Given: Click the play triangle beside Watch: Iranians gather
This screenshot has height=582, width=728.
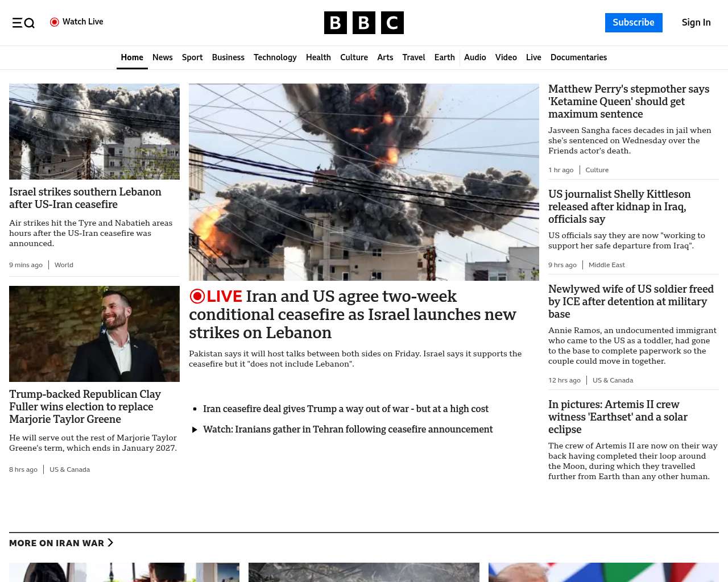Looking at the screenshot, I should tap(195, 430).
